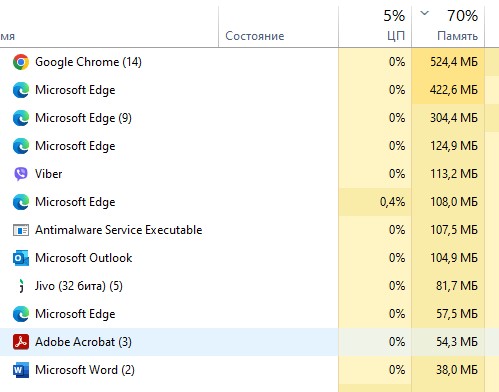
Task: Click the Adobe Acrobat icon
Action: 21,342
